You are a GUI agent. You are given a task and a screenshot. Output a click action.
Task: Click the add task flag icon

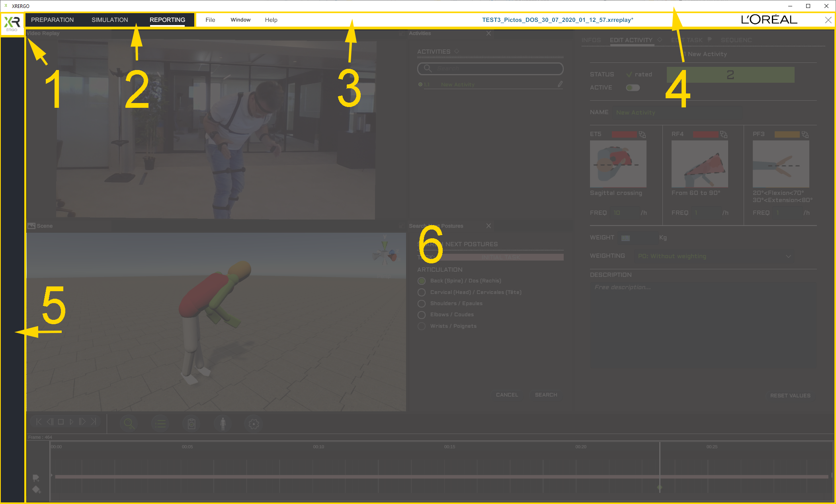(36, 478)
